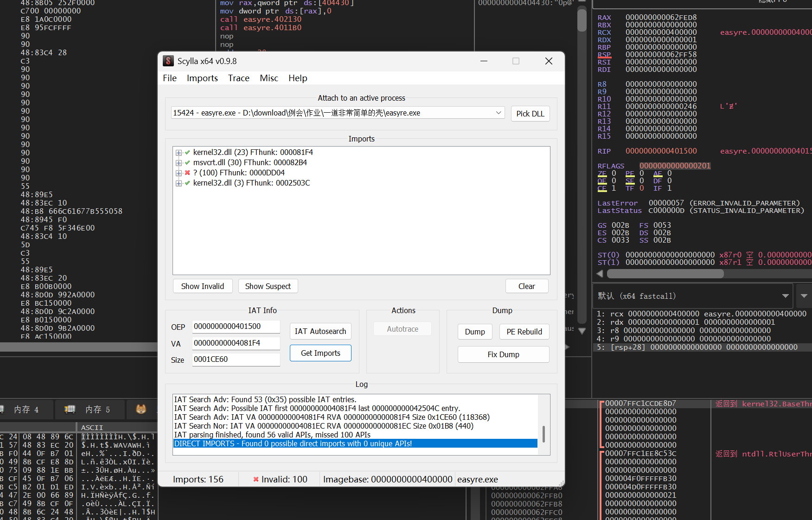812x520 pixels.
Task: Click the green checkmark beside kernel32.dll (3)
Action: tap(187, 183)
